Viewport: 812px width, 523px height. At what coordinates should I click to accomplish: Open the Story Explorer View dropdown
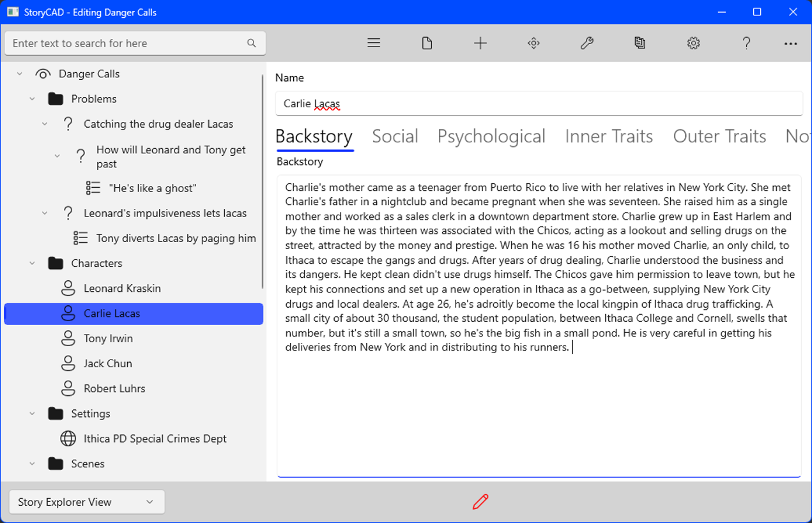coord(87,502)
